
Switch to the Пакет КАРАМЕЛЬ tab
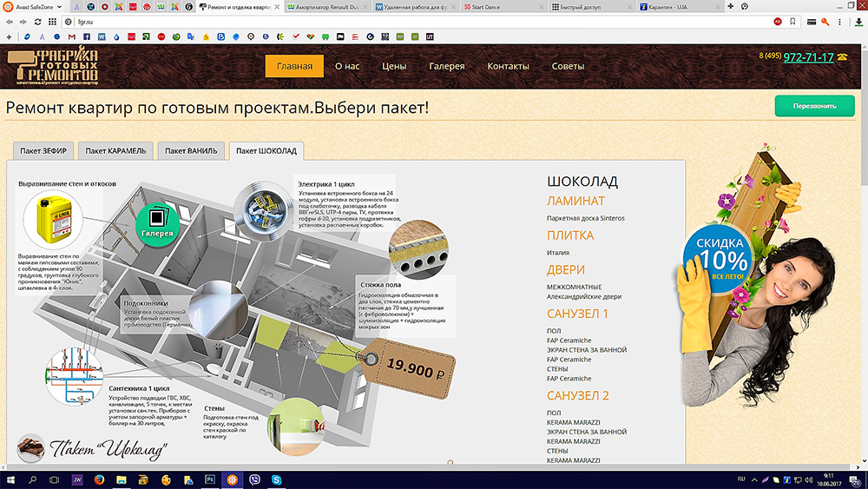116,150
